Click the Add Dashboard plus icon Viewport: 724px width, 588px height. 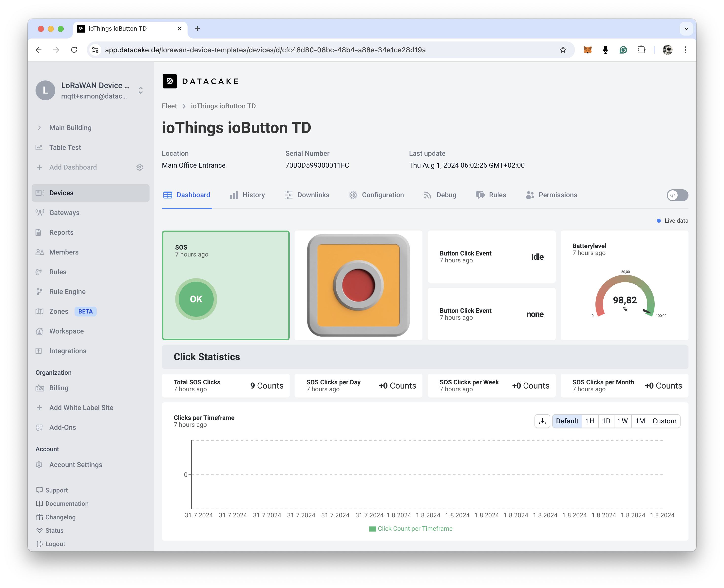click(39, 167)
